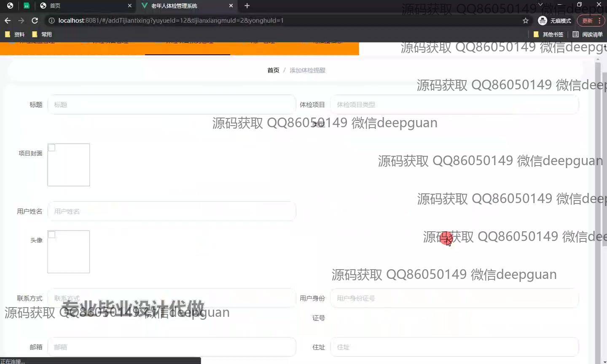Bookmark this page with the star icon
This screenshot has height=364, width=607.
[525, 21]
